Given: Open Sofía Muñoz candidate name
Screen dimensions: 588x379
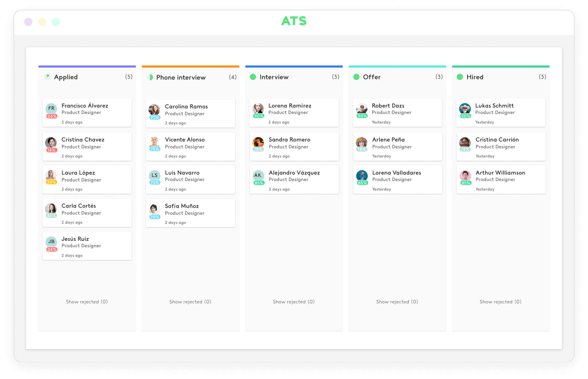Looking at the screenshot, I should 182,206.
